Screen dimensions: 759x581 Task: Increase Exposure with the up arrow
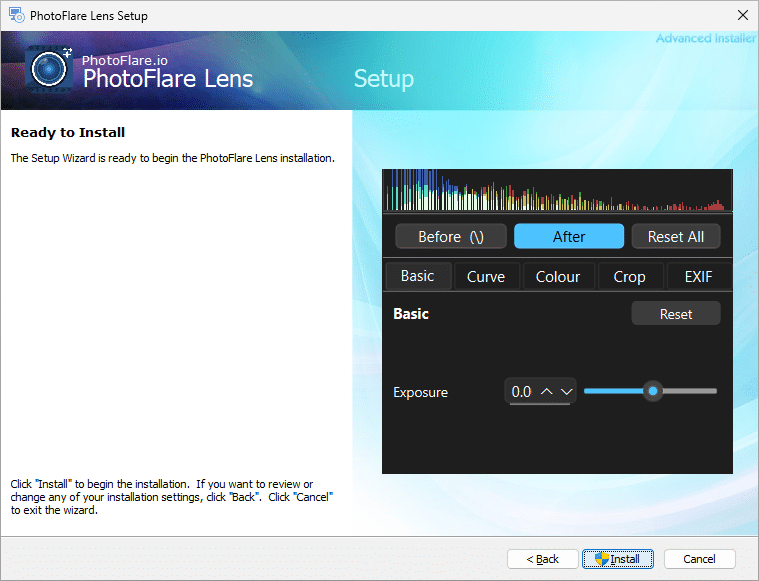(546, 391)
